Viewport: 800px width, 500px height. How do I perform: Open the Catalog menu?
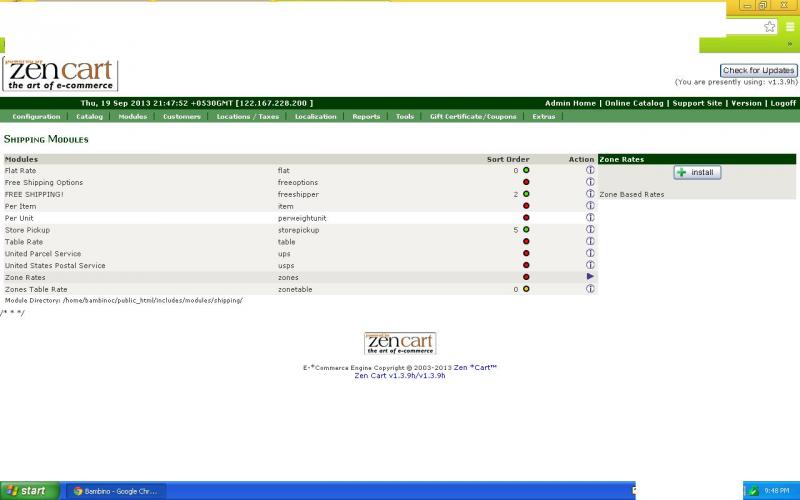point(89,116)
